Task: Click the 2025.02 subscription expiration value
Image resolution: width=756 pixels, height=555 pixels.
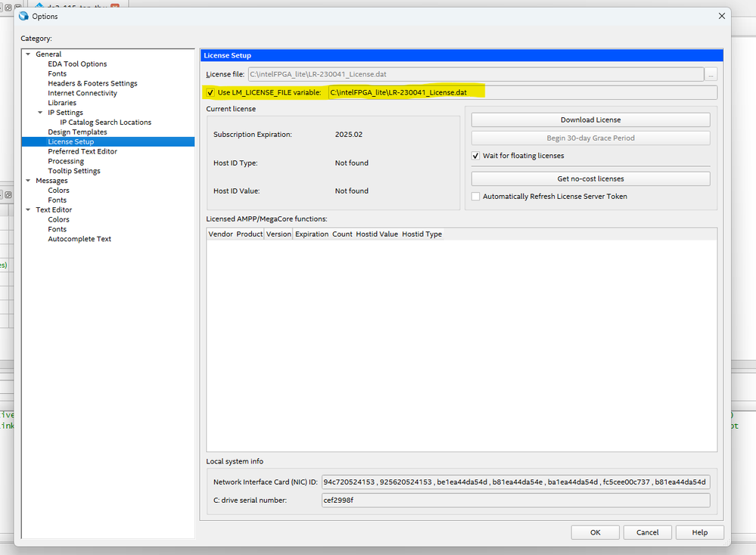Action: tap(349, 135)
